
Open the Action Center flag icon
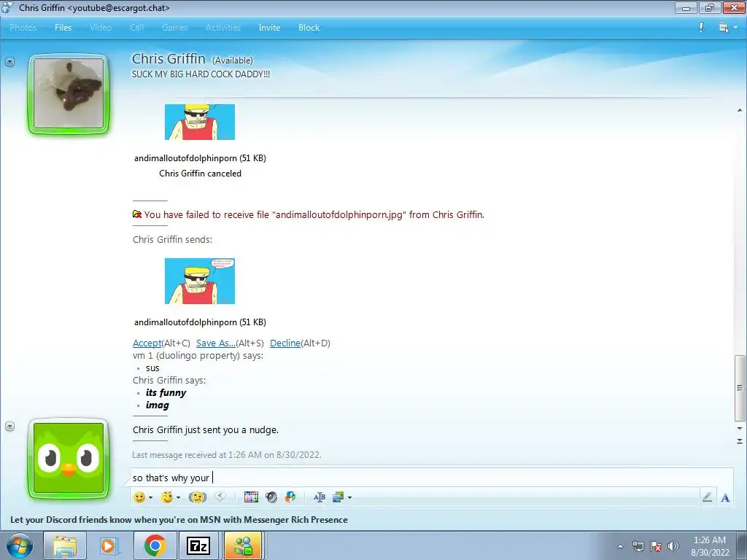[656, 546]
